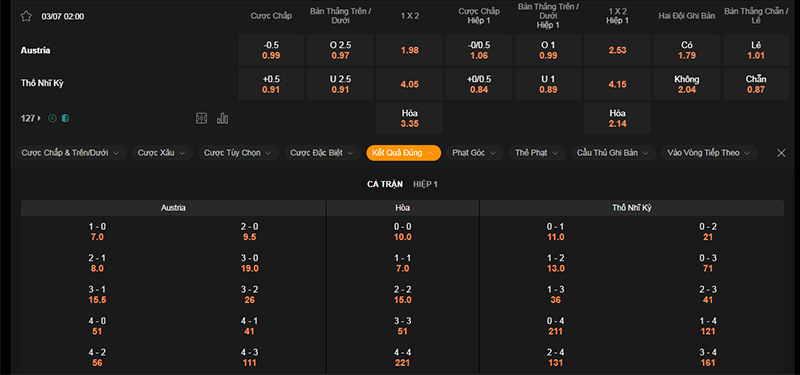Pick first-half Thổ Nhĩ Kỳ win odds 4.15
This screenshot has height=375, width=800.
tap(618, 84)
